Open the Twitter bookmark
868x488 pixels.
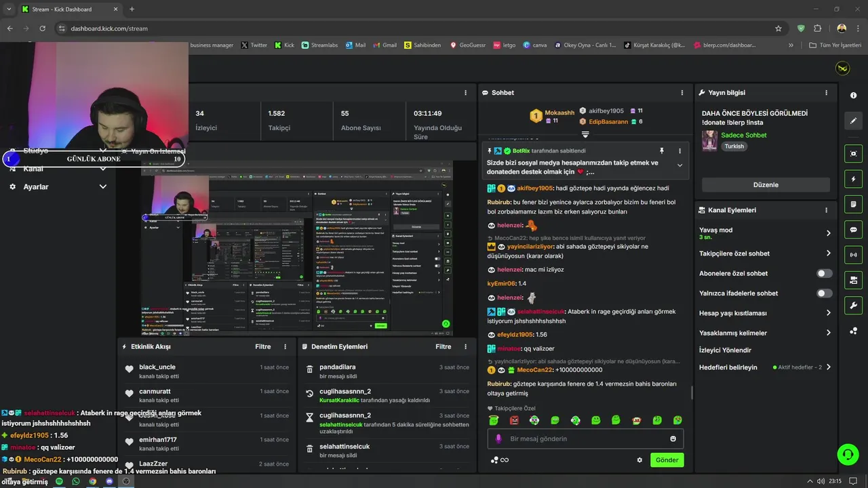tap(254, 45)
